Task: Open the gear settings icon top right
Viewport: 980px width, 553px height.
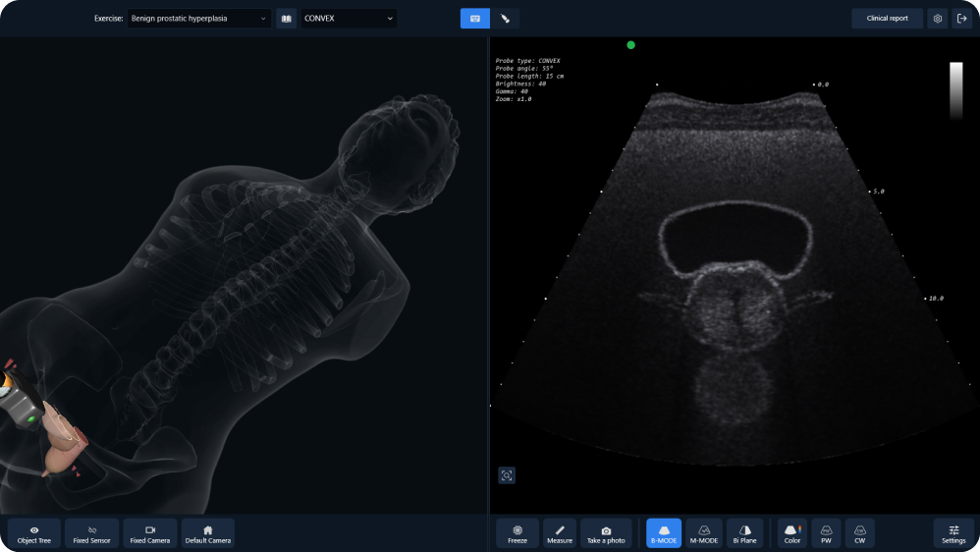Action: pyautogui.click(x=938, y=19)
